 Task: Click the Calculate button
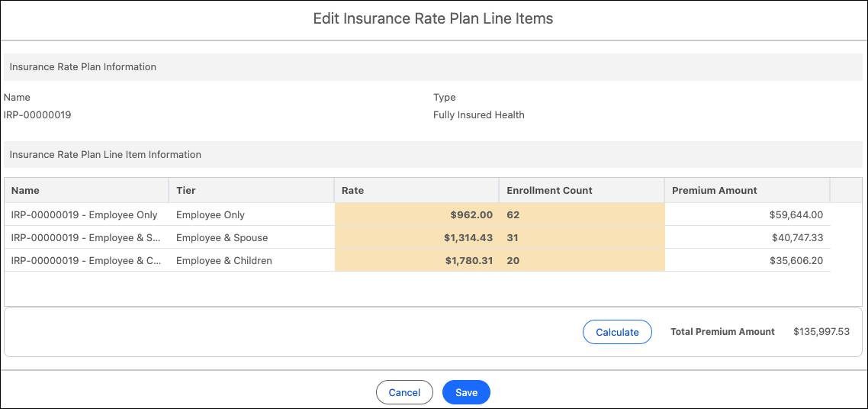(x=617, y=332)
